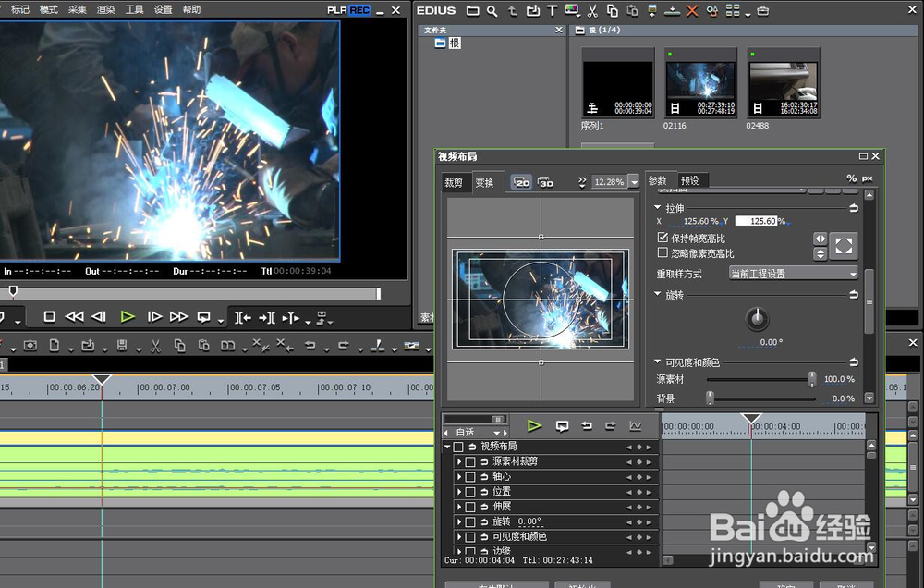Click the new sequence icon in the timeline toolbar
924x588 pixels.
[x=54, y=346]
